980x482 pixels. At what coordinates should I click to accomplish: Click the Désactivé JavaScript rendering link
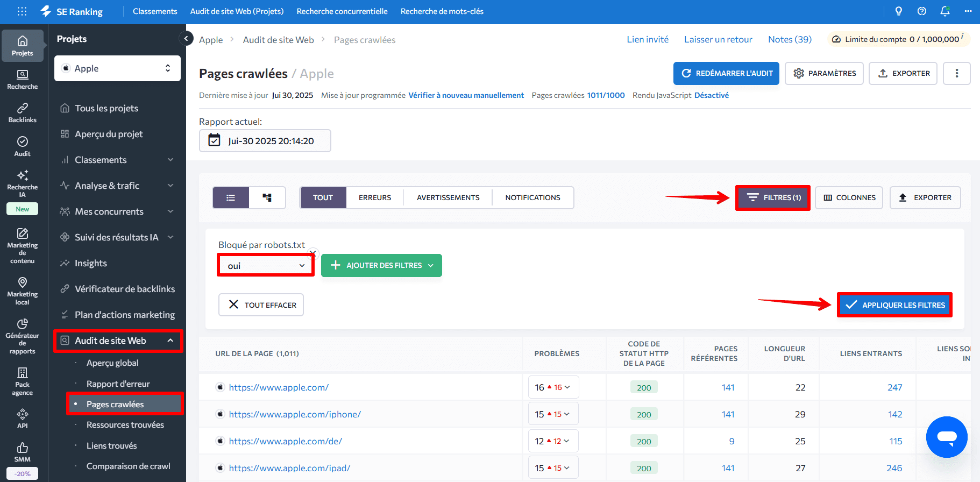(x=712, y=95)
